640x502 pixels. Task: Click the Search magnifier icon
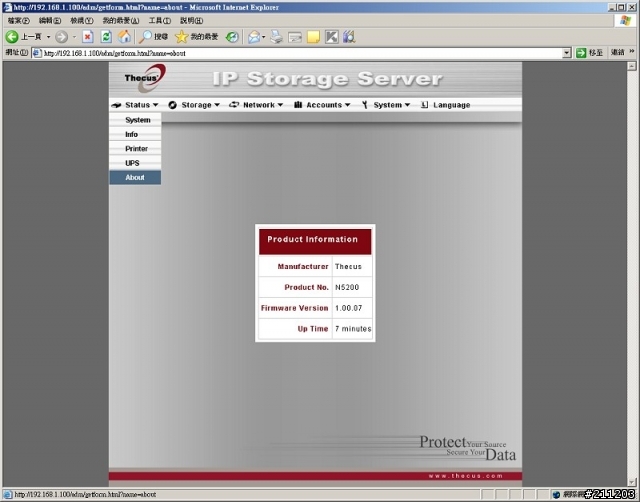[x=145, y=37]
